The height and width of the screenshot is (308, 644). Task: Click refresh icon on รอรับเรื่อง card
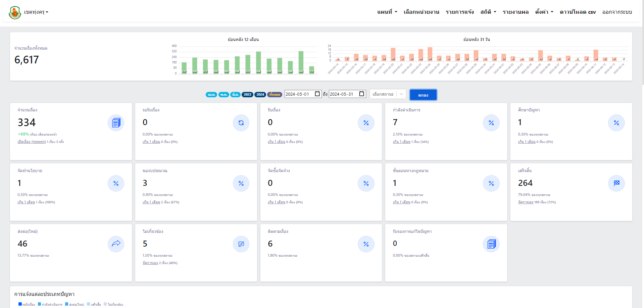pos(241,123)
